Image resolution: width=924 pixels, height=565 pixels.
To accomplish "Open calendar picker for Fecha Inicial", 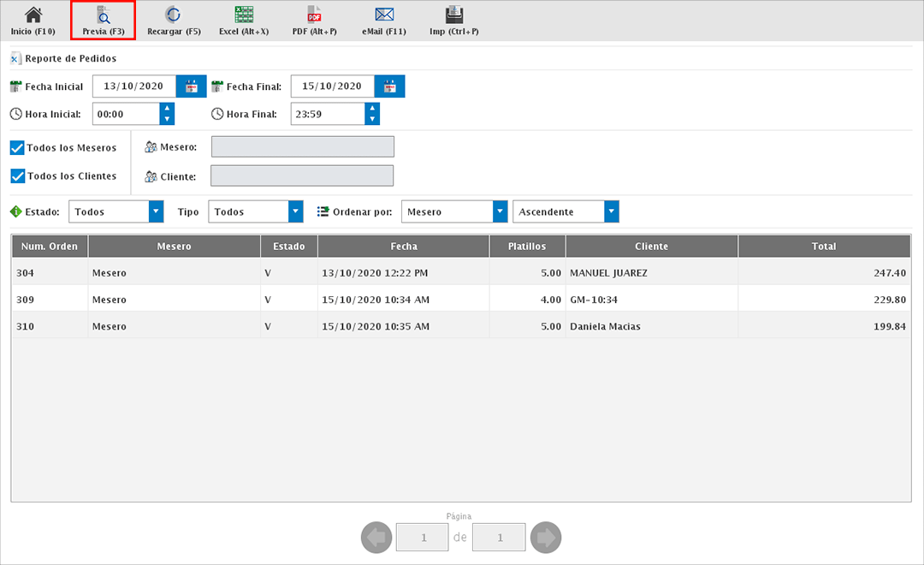I will tap(192, 86).
